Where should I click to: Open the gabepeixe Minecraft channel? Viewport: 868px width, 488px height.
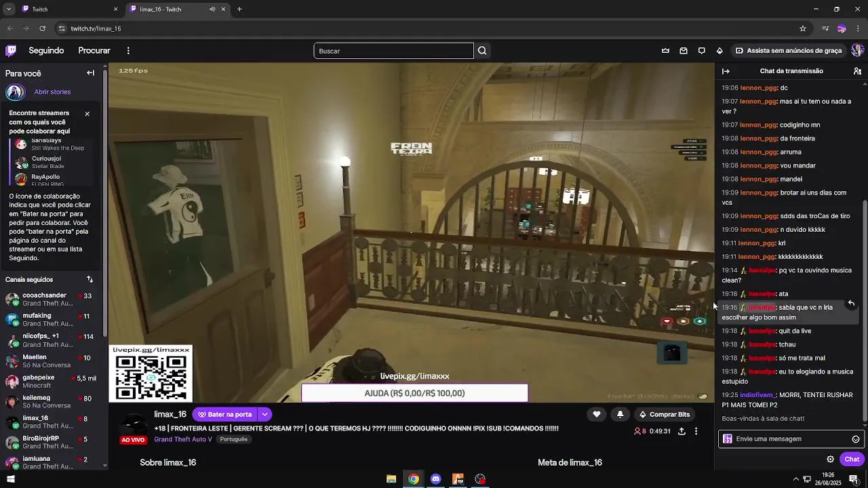53,382
